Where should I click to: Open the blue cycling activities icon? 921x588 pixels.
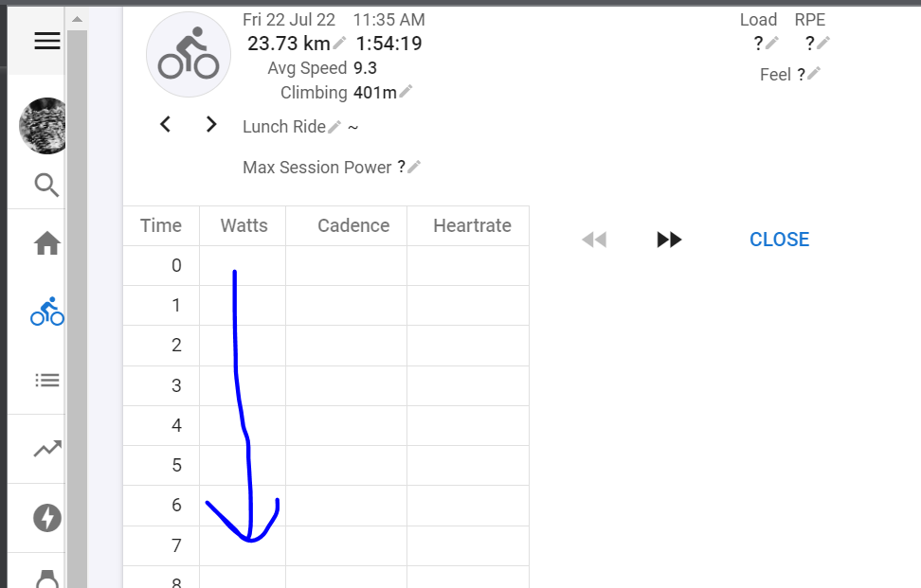click(47, 311)
